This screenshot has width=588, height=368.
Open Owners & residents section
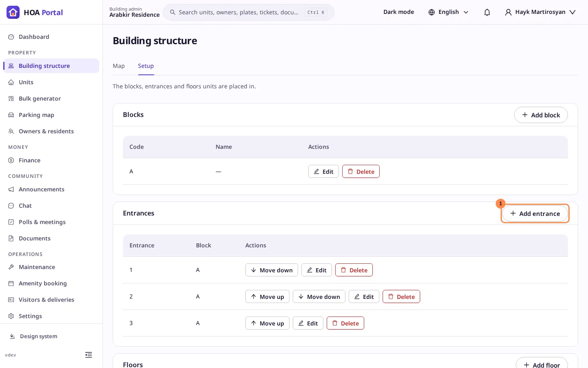(x=51, y=131)
